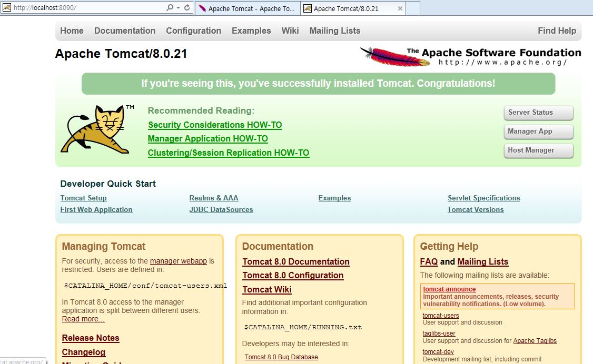Open the tomcat-dev mailing list link
This screenshot has height=364, width=593.
438,351
